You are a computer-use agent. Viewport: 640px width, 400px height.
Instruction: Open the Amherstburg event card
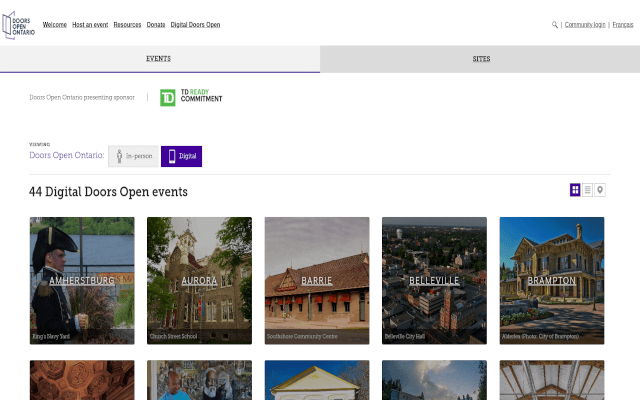[x=82, y=280]
